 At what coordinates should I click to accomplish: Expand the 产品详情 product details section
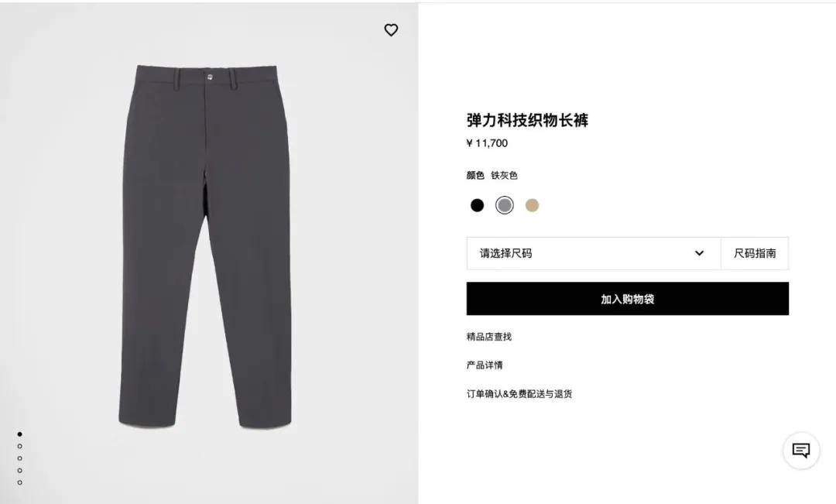[485, 365]
